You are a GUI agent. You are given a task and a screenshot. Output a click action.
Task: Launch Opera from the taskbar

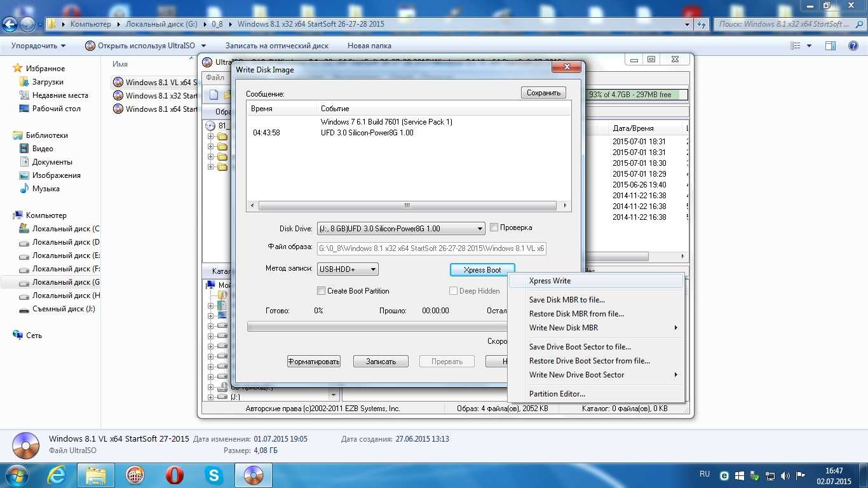tap(175, 475)
